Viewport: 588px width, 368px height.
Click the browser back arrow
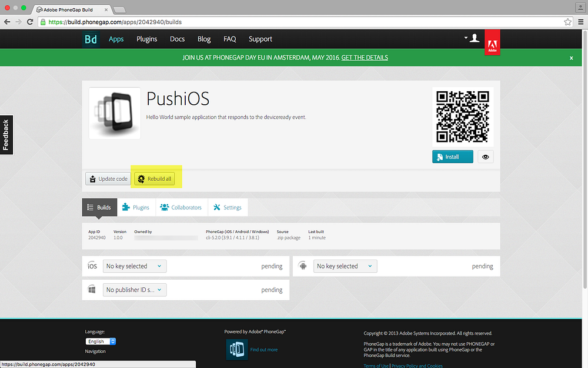7,22
